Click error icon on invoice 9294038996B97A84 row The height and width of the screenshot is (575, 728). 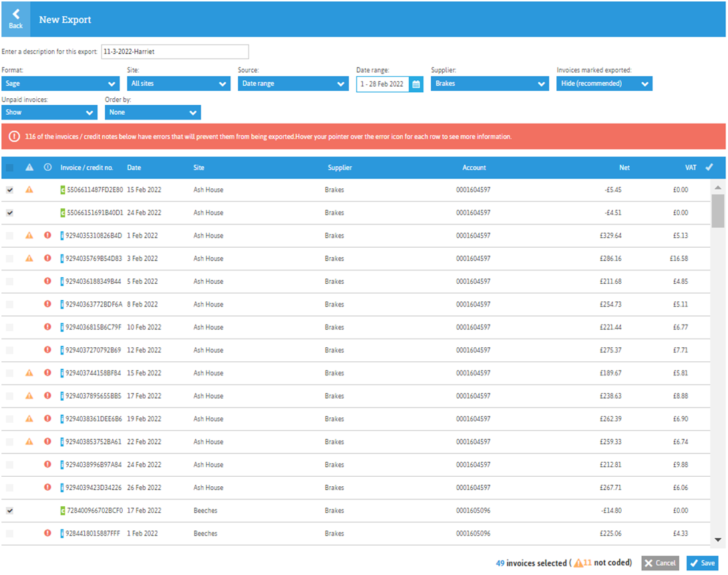click(47, 465)
